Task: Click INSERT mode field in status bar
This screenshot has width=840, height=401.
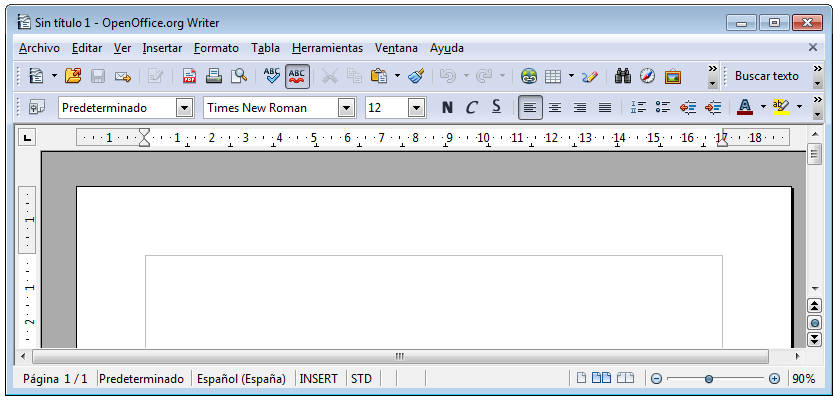Action: point(319,379)
